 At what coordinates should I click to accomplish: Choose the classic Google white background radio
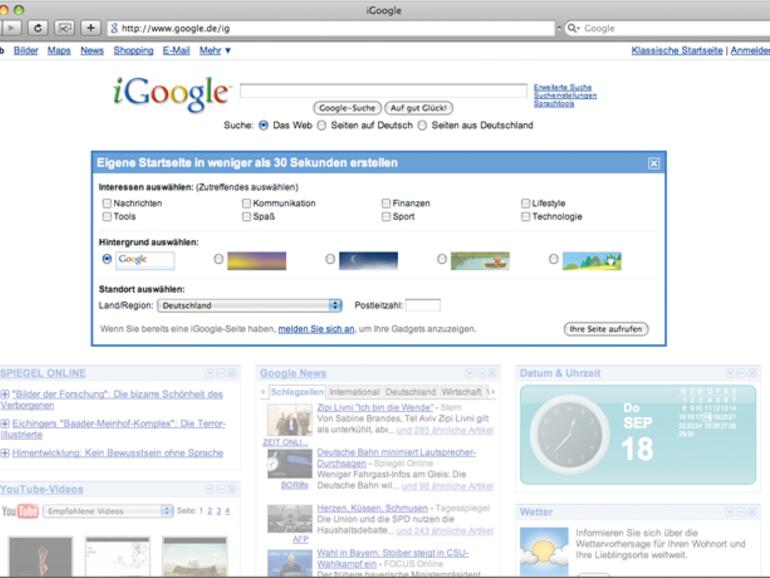(107, 259)
